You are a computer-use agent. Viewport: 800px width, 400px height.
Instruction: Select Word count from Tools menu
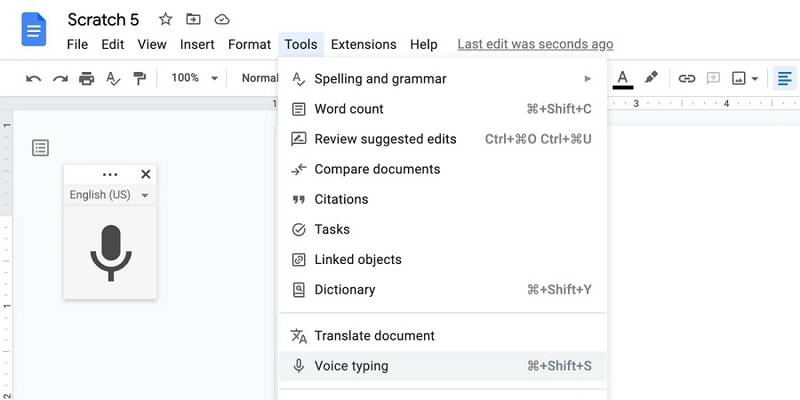tap(442, 109)
